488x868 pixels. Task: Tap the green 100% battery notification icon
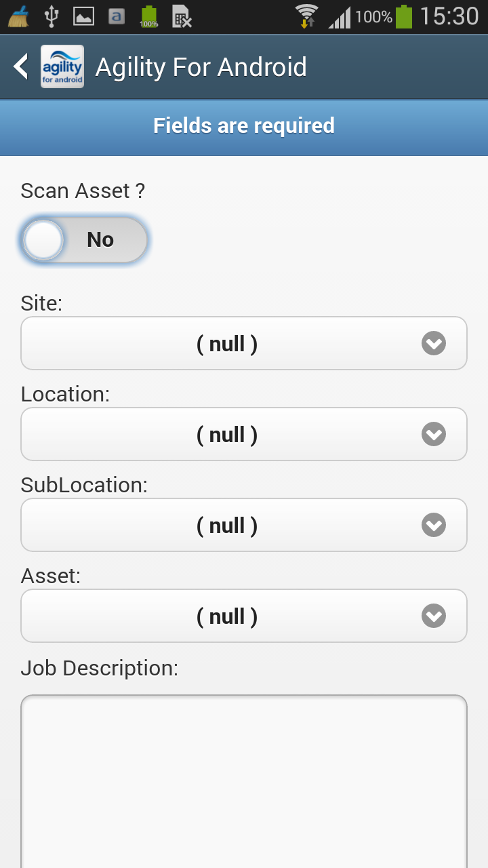click(149, 16)
